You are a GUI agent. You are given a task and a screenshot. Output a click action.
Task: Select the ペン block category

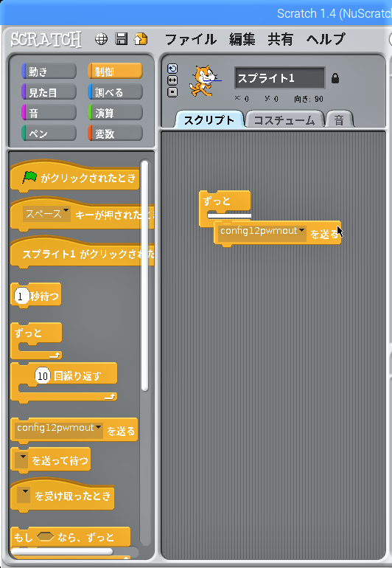(49, 134)
